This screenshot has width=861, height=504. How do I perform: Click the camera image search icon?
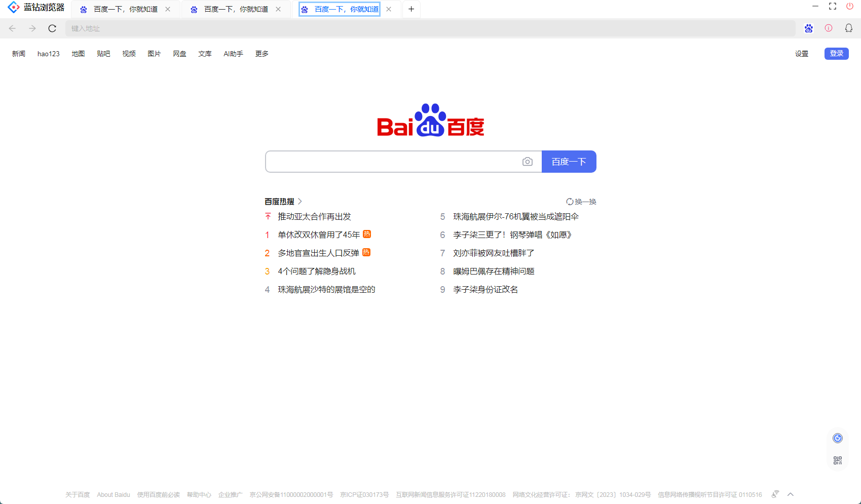click(528, 162)
